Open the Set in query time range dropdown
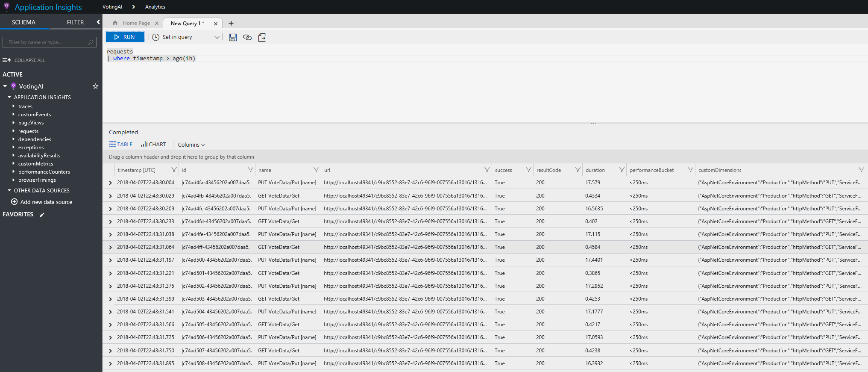 tap(186, 37)
